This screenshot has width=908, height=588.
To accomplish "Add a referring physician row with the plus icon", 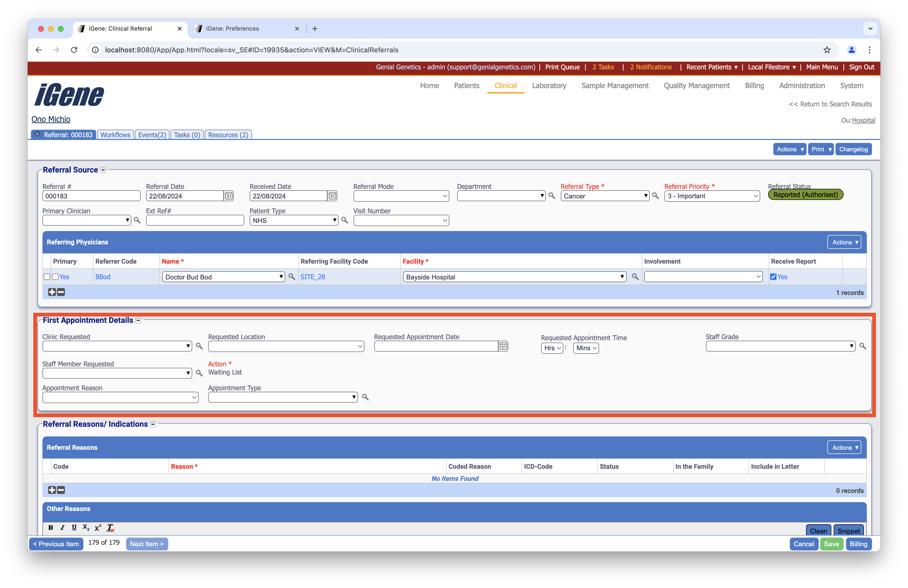I will click(52, 292).
